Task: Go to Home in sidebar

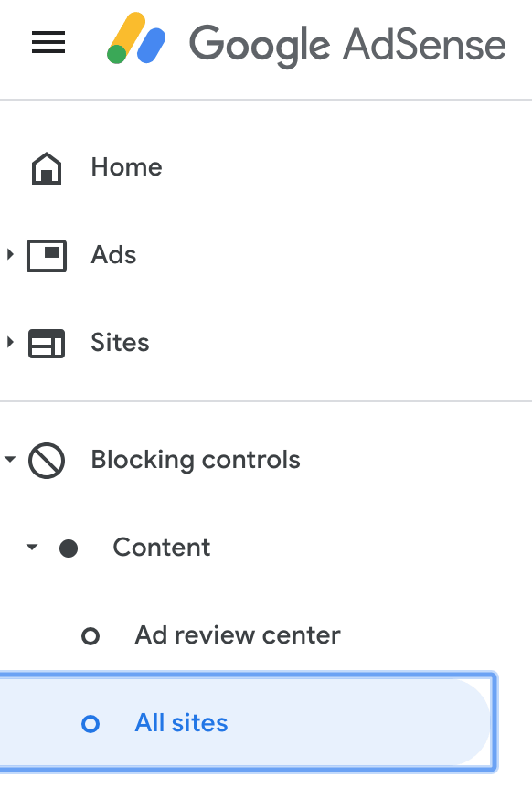Action: (126, 167)
